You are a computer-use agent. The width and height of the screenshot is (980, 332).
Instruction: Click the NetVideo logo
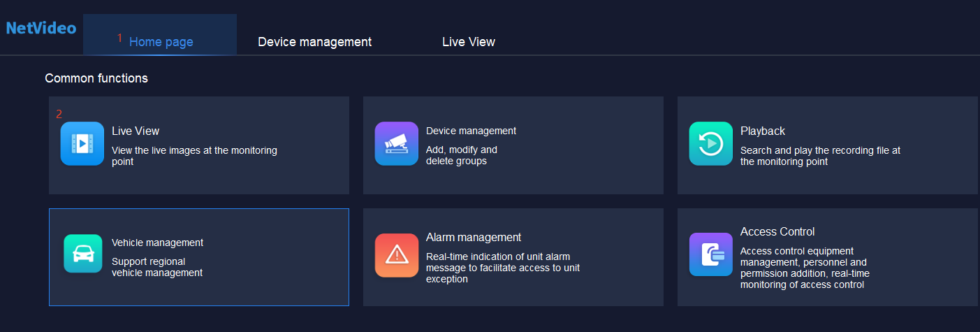(x=41, y=29)
